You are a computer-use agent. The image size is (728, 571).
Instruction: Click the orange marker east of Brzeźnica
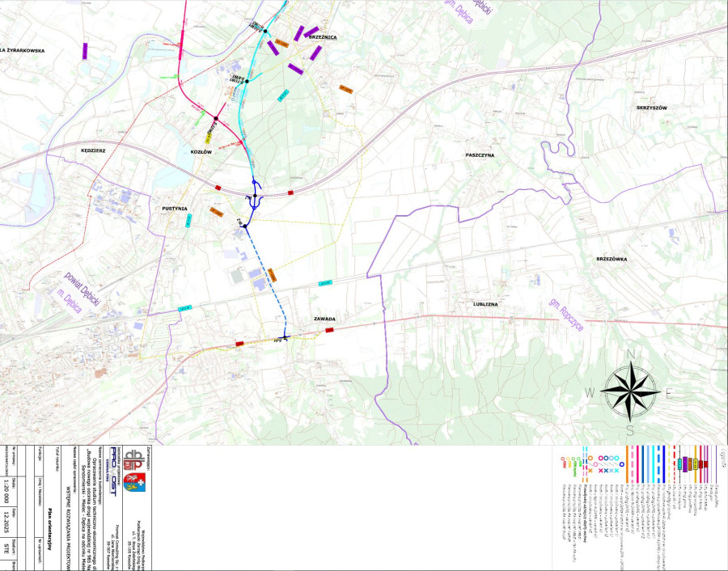(x=346, y=88)
